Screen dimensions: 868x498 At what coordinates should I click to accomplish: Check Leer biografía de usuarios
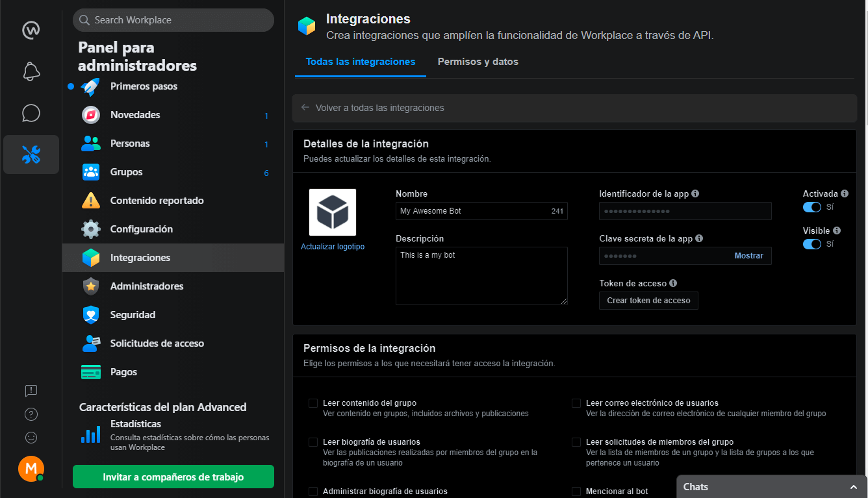click(x=313, y=442)
